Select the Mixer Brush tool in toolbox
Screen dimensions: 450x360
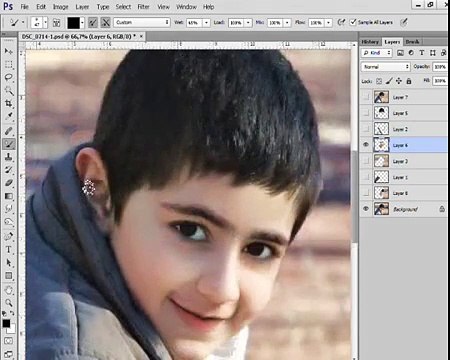click(9, 144)
